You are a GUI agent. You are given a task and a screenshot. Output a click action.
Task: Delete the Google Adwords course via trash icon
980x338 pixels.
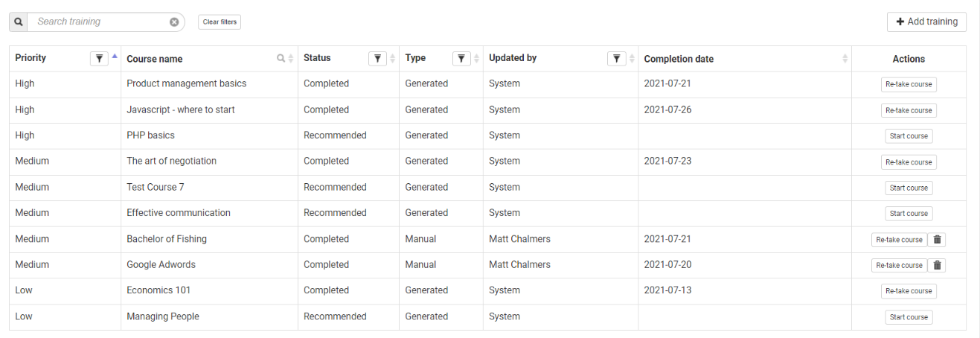coord(938,265)
